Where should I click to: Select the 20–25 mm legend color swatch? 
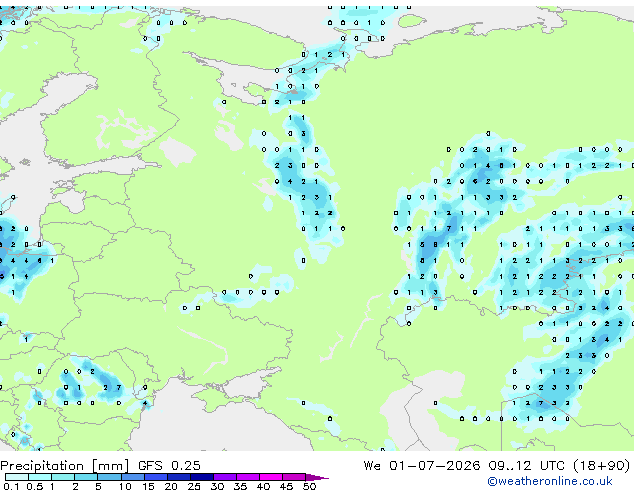179,477
